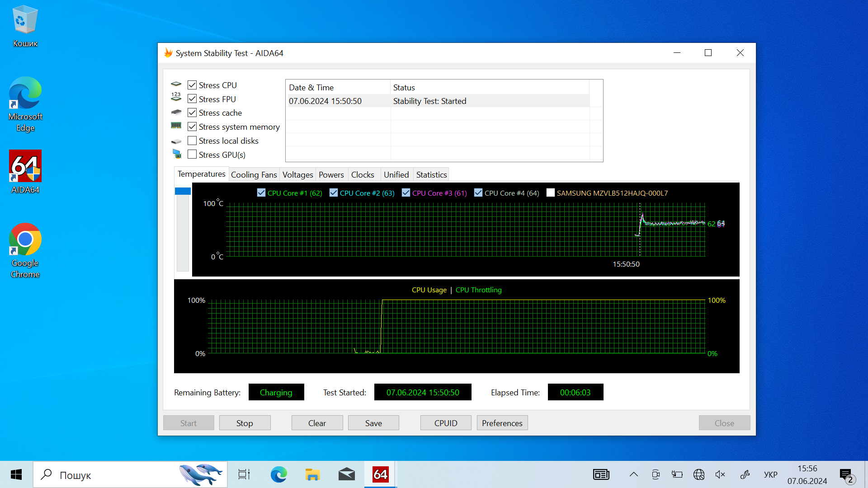The width and height of the screenshot is (868, 488).
Task: Open the Windows Start menu
Action: click(16, 474)
